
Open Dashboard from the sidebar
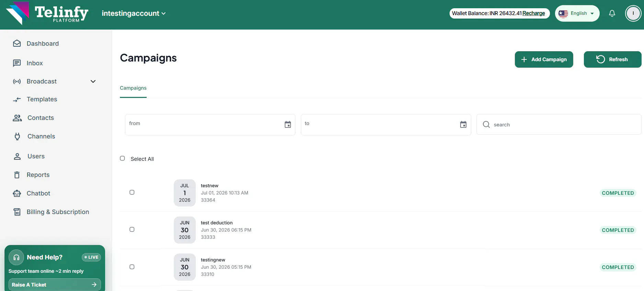[43, 44]
